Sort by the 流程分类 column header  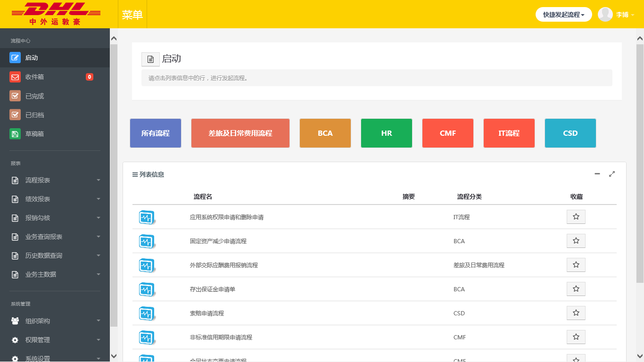coord(469,197)
